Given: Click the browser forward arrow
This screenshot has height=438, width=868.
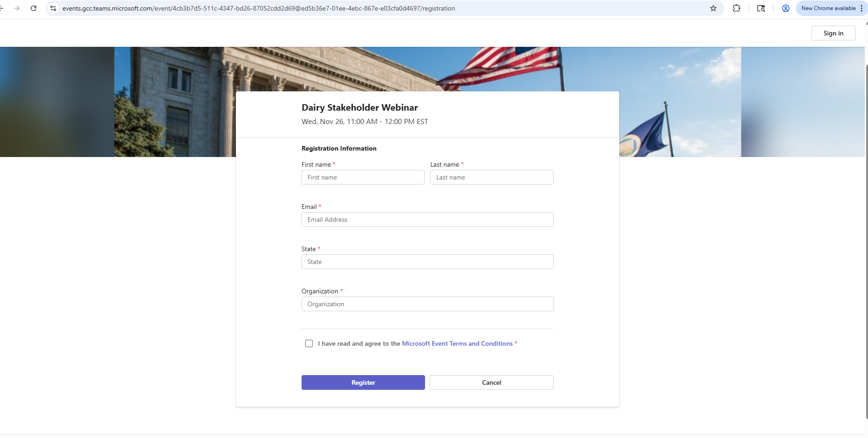Looking at the screenshot, I should tap(17, 8).
